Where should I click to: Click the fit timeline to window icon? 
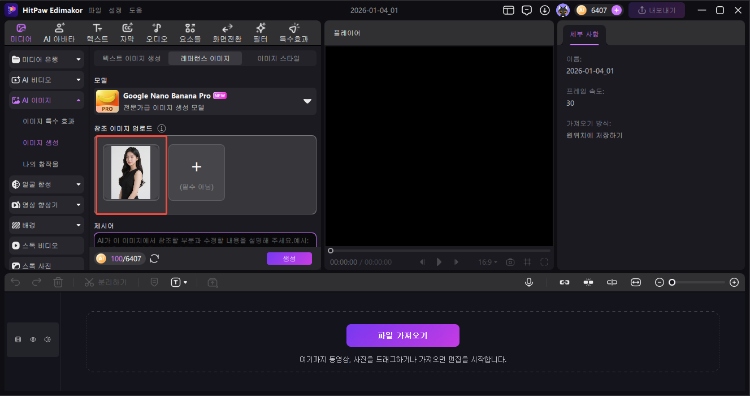pyautogui.click(x=636, y=283)
